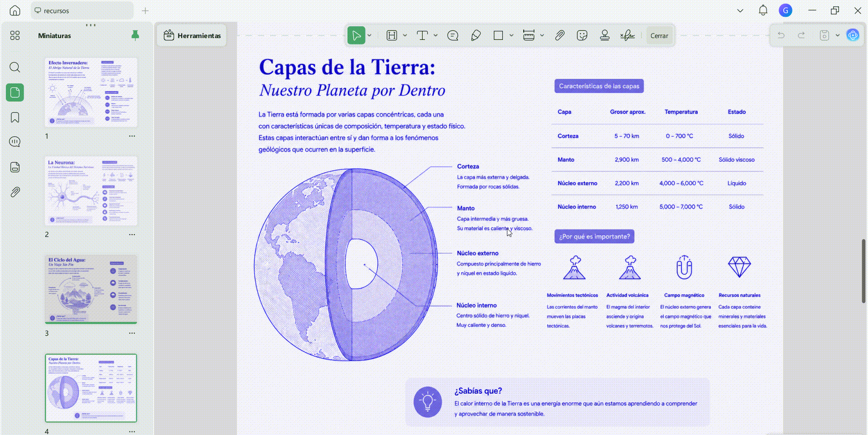
Task: Select page 3 thumbnail El Ciclo del Agua
Action: (91, 289)
